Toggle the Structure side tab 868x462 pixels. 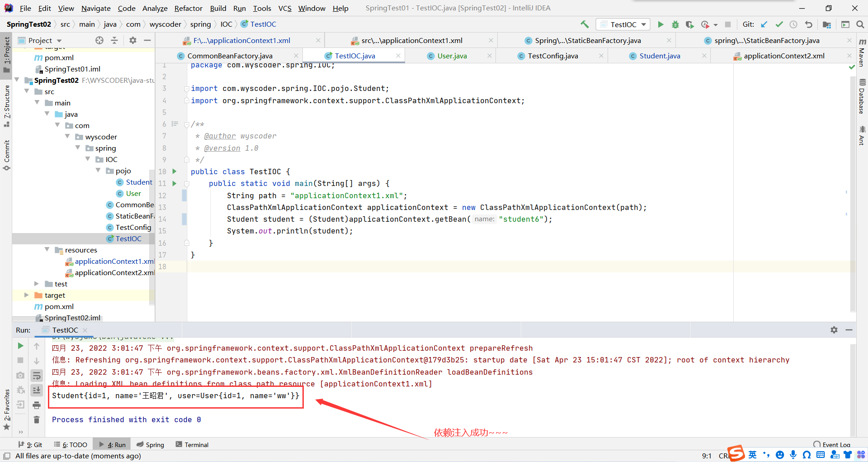point(6,105)
